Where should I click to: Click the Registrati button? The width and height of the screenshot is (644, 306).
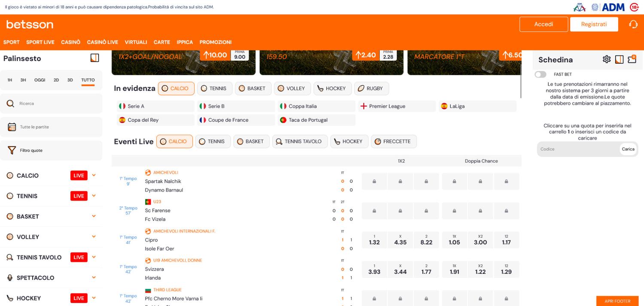click(594, 24)
